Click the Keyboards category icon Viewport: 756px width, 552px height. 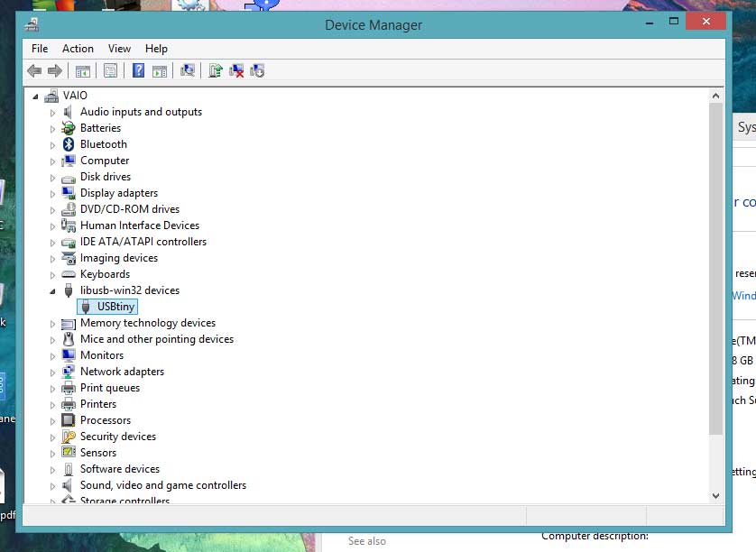[x=69, y=274]
